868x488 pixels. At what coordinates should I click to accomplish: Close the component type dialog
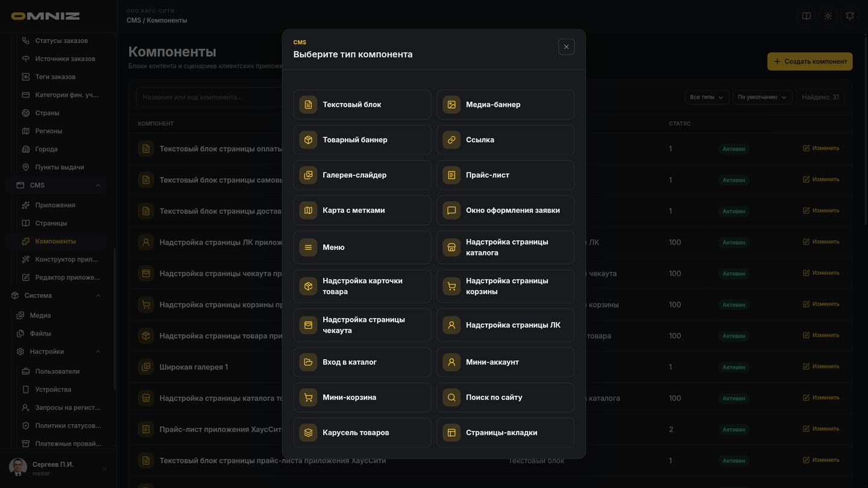pyautogui.click(x=566, y=47)
